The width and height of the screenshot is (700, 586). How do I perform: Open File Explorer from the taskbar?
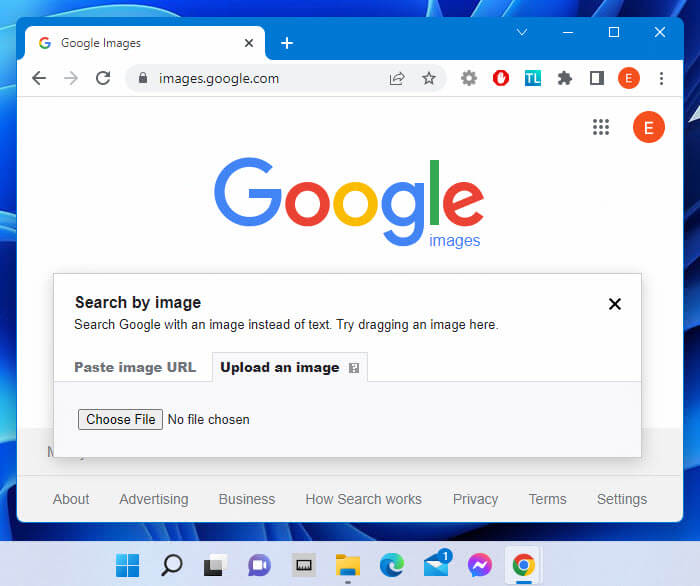coord(348,565)
